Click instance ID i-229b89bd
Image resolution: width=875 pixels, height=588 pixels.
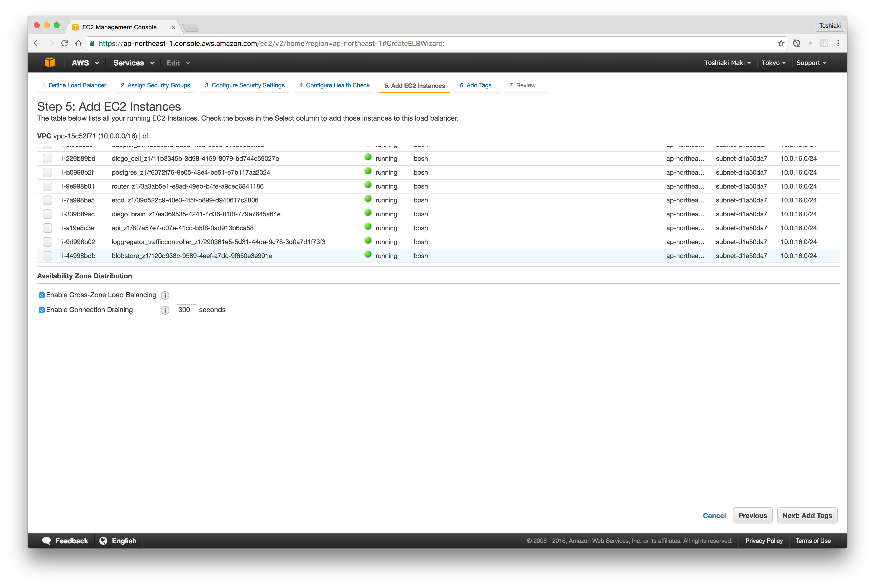78,158
